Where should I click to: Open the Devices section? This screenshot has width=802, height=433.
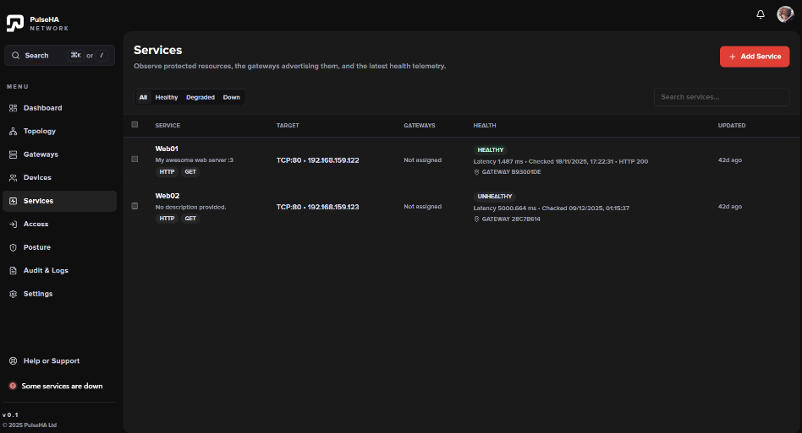click(60, 178)
